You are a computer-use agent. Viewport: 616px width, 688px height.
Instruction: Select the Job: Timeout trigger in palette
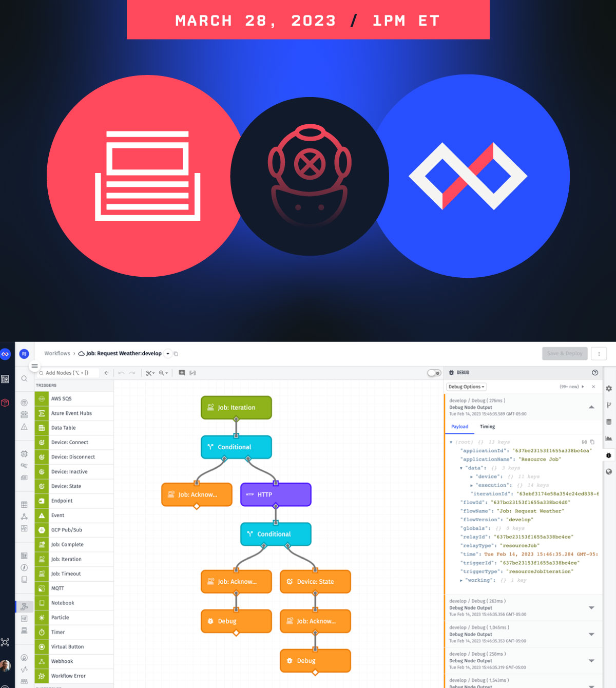(74, 574)
